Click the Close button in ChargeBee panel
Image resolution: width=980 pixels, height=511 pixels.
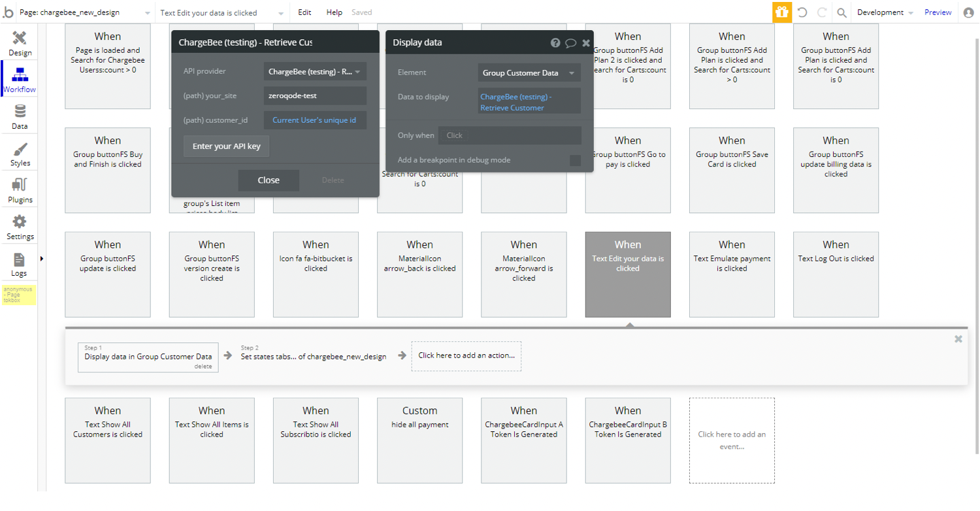[269, 180]
